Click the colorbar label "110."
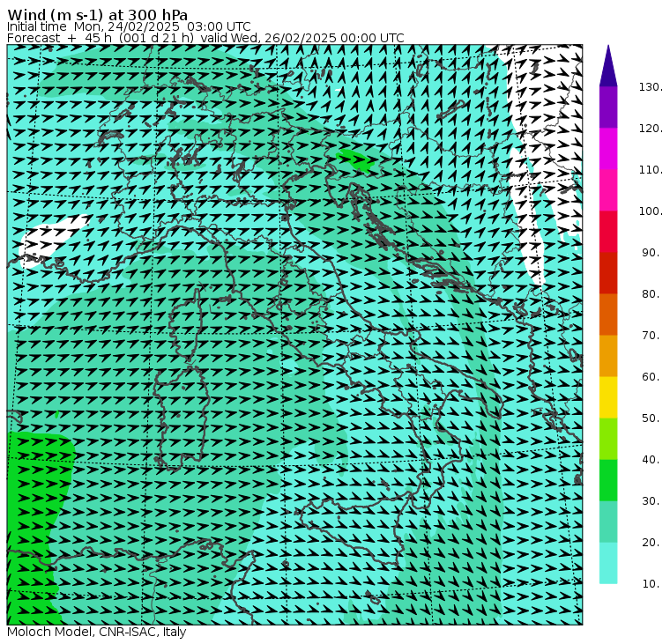Viewport: 670px width, 644px height. (x=651, y=170)
